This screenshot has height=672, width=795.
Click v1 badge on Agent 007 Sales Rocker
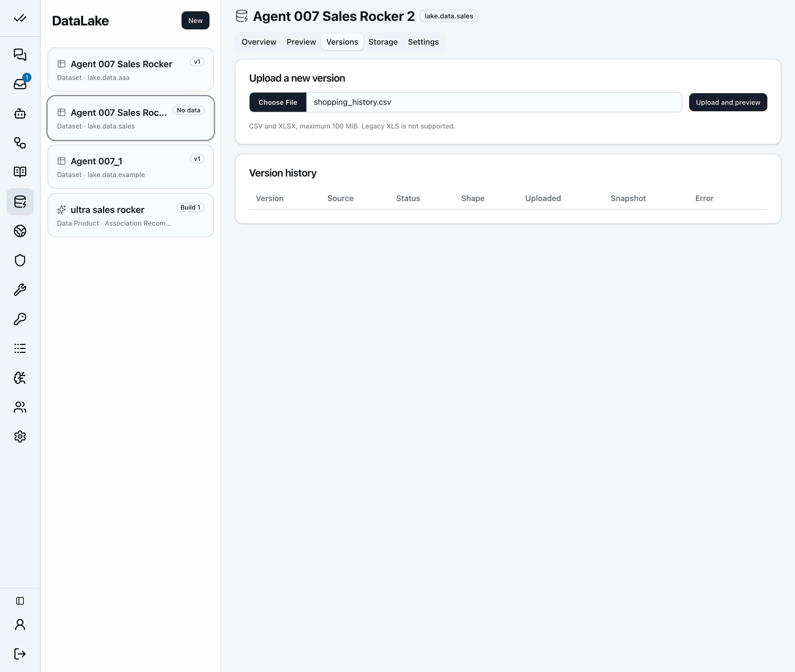tap(197, 62)
